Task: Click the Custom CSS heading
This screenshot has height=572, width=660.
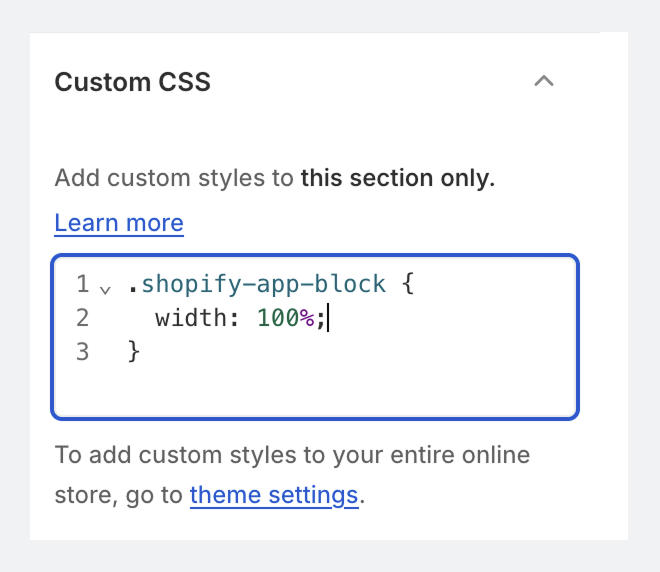Action: (x=132, y=81)
